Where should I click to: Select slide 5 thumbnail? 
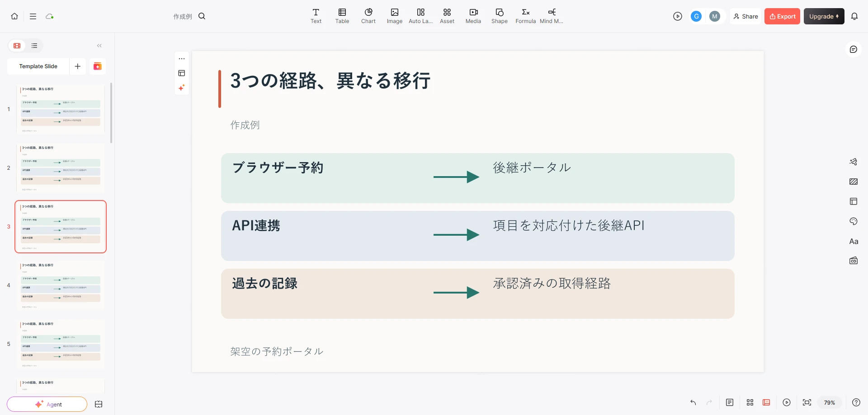coord(61,344)
